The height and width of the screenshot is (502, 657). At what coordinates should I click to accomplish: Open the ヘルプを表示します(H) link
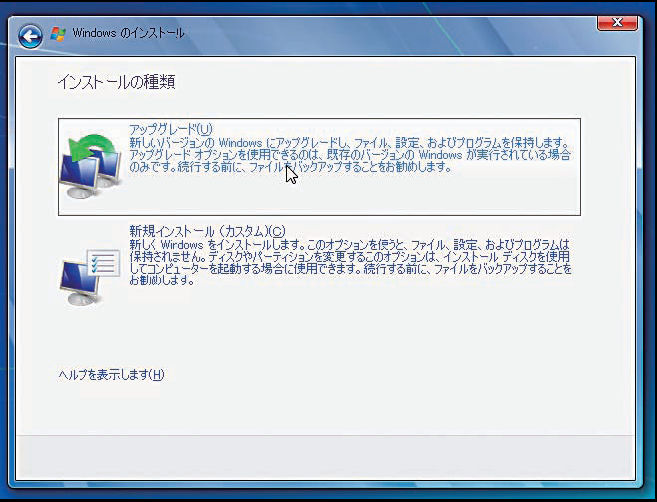coord(111,375)
